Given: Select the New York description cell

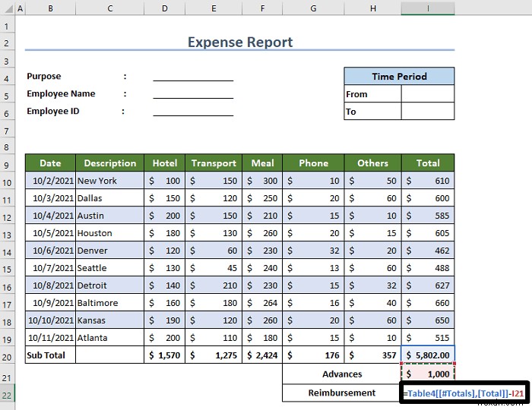Looking at the screenshot, I should (110, 181).
